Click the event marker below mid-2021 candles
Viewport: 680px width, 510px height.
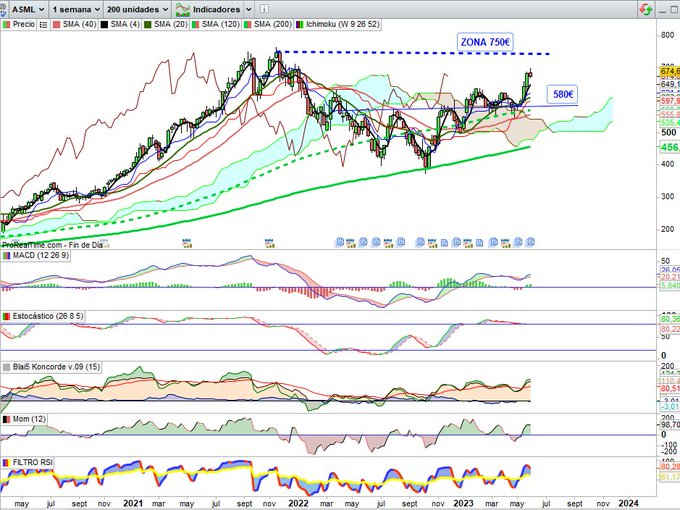click(187, 242)
